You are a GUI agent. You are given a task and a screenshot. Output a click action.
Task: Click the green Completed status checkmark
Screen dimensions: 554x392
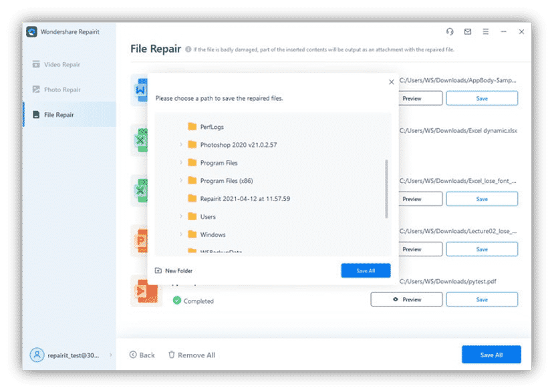pos(176,301)
